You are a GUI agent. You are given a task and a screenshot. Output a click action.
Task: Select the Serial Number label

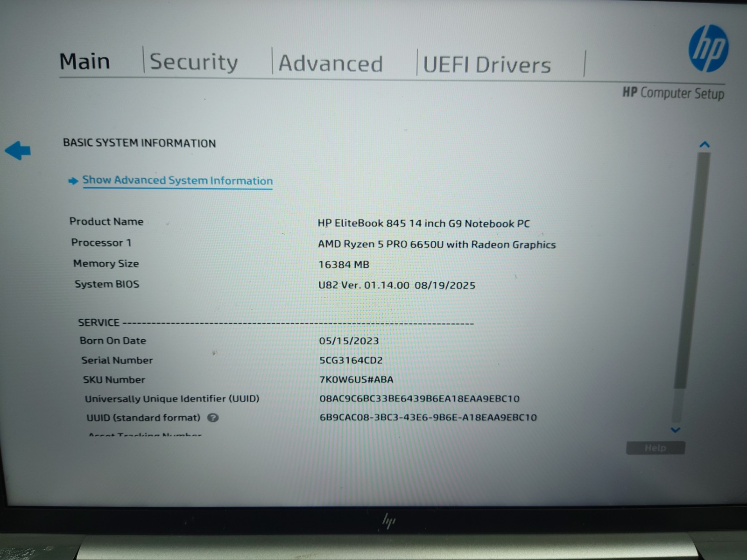117,360
